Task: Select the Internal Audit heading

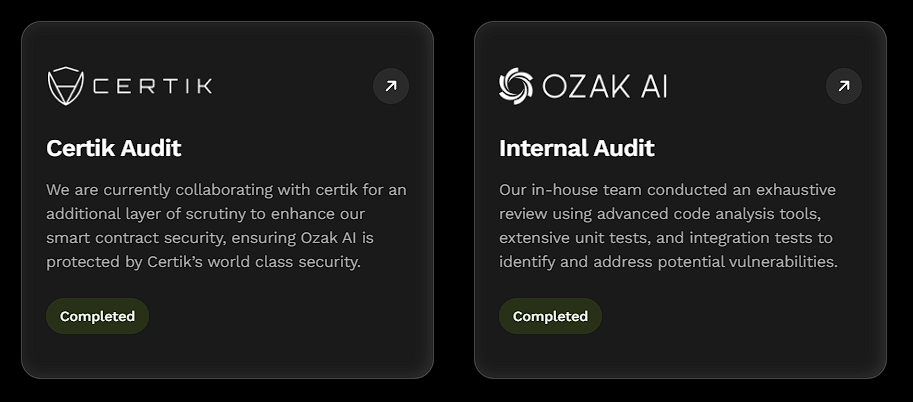Action: pos(576,148)
